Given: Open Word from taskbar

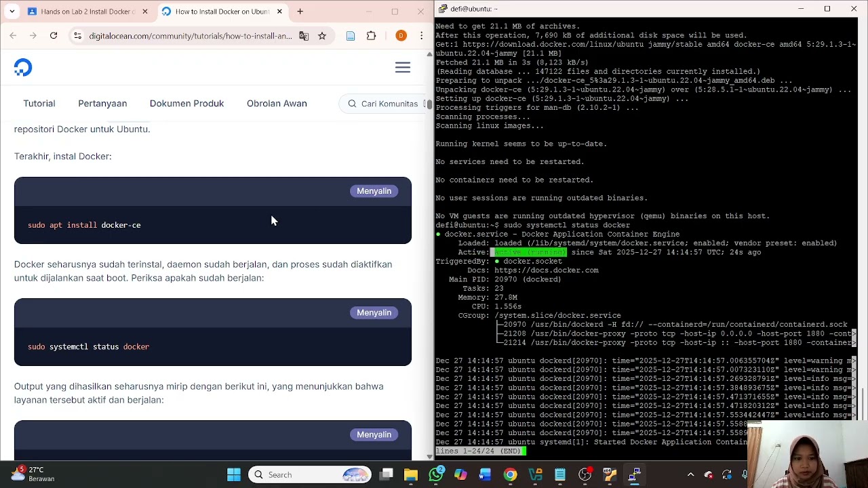Looking at the screenshot, I should click(x=485, y=475).
